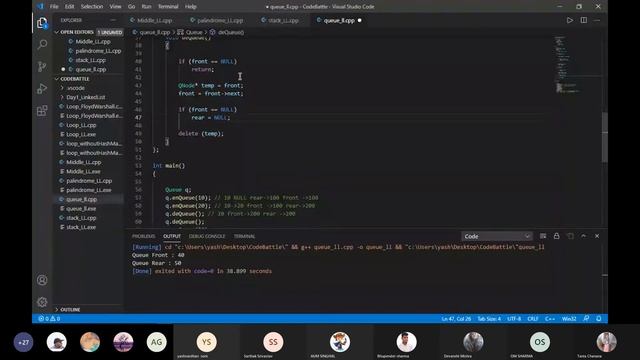Image resolution: width=640 pixels, height=360 pixels.
Task: Open the Manage gear icon
Action: [42, 302]
